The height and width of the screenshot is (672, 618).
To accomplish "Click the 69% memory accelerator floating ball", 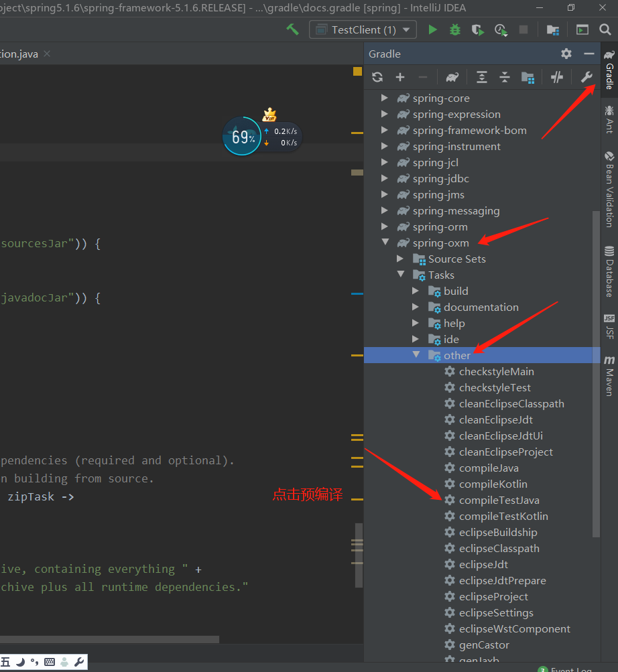I will (242, 136).
